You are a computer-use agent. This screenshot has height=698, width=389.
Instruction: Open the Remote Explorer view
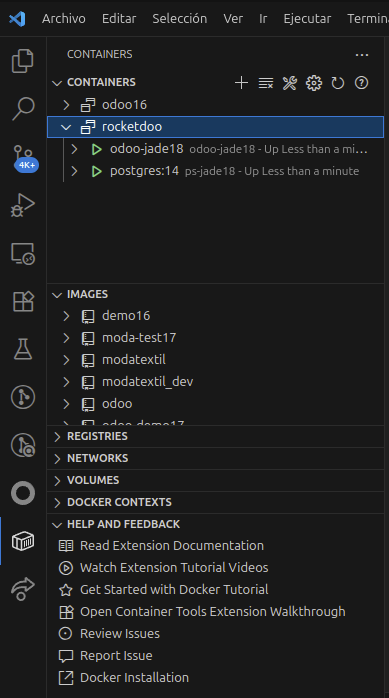pos(23,253)
